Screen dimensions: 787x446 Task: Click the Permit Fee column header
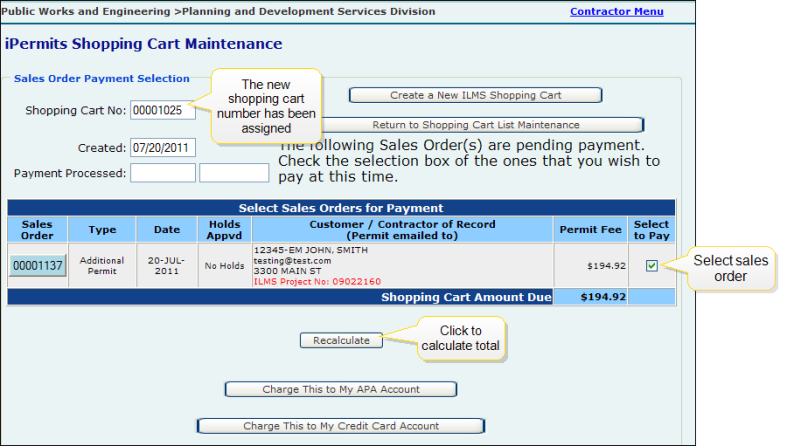(x=591, y=230)
